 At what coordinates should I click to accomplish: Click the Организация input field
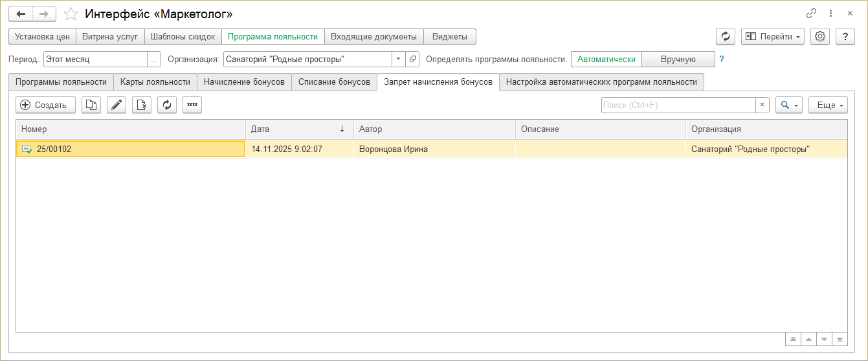coord(308,59)
